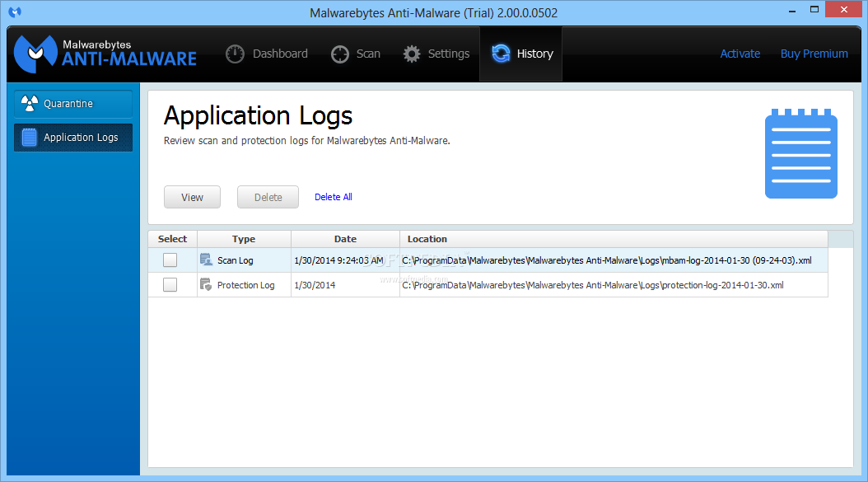Tick the Scan Log row checkbox
Viewport: 868px width, 482px height.
[170, 260]
